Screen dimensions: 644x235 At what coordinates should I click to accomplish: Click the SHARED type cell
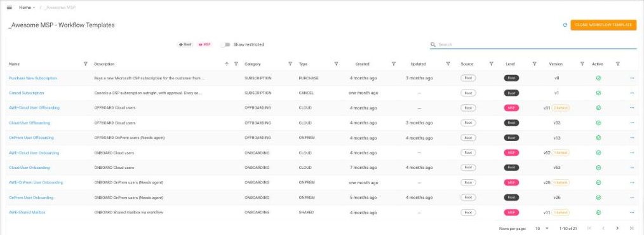point(306,212)
